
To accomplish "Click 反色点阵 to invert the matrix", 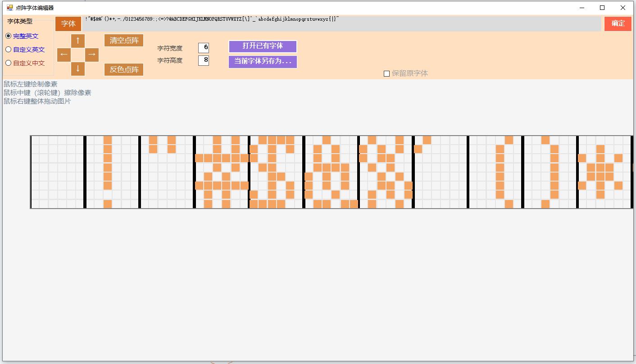I will pos(124,69).
